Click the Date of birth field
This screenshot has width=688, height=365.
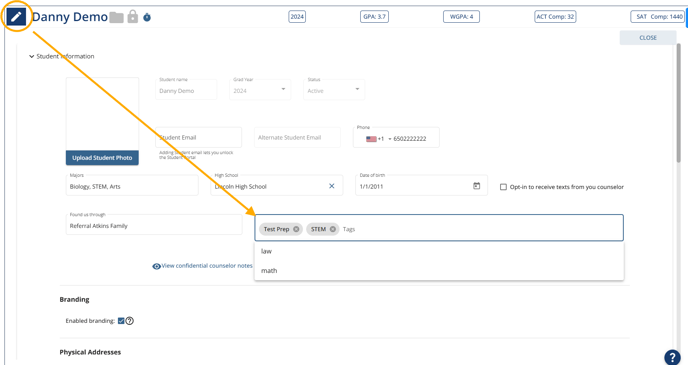click(421, 185)
